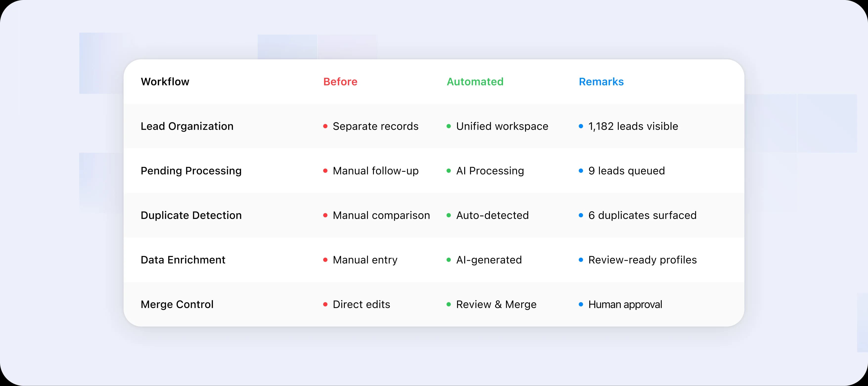Click the green dot beside 'Auto-detected'

[449, 215]
